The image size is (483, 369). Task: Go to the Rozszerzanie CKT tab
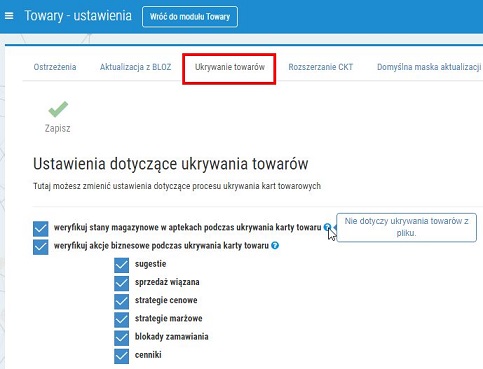(x=321, y=67)
